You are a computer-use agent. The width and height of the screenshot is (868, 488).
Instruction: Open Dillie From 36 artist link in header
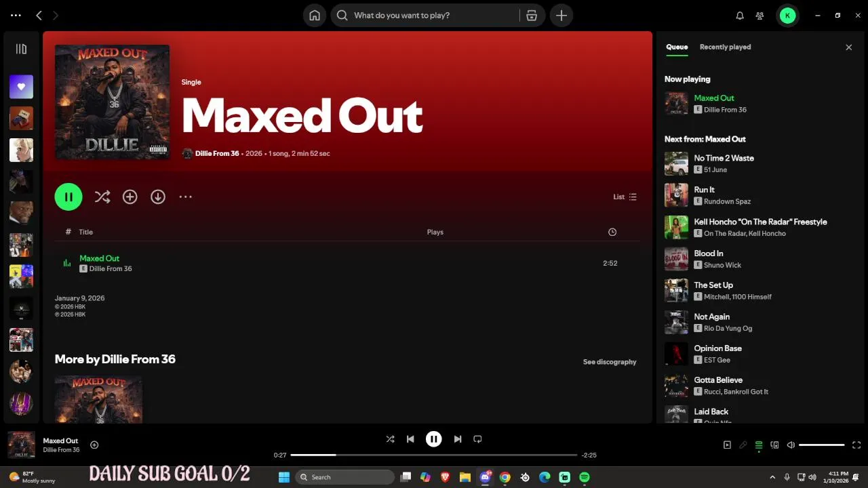[x=217, y=153]
